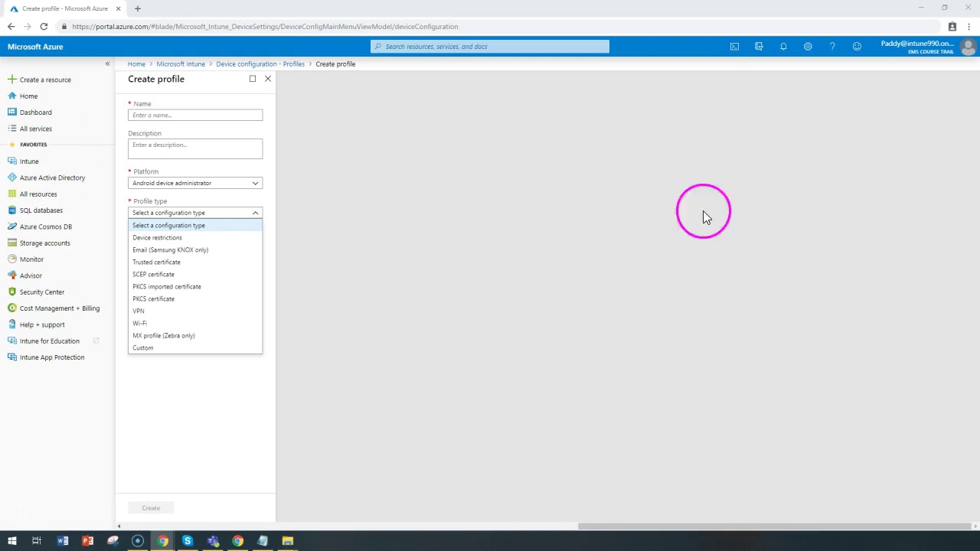Viewport: 980px width, 551px height.
Task: Open the help question mark icon
Action: [832, 47]
